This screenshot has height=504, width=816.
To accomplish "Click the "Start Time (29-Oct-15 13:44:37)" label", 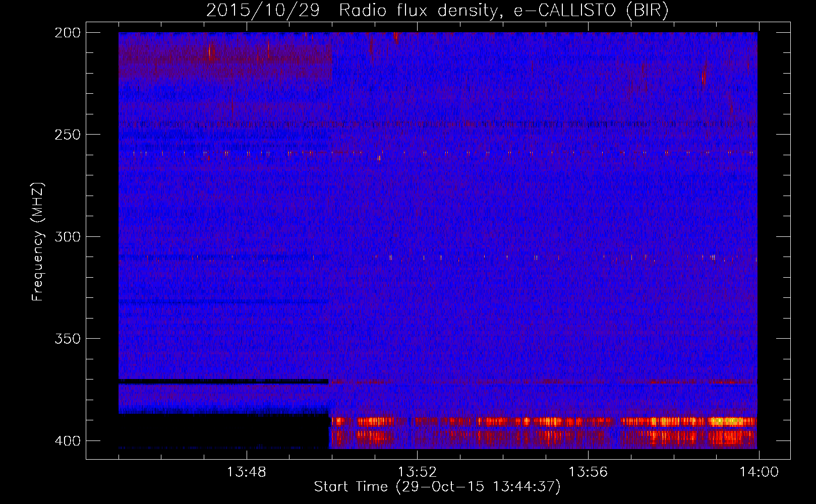I will coord(437,487).
